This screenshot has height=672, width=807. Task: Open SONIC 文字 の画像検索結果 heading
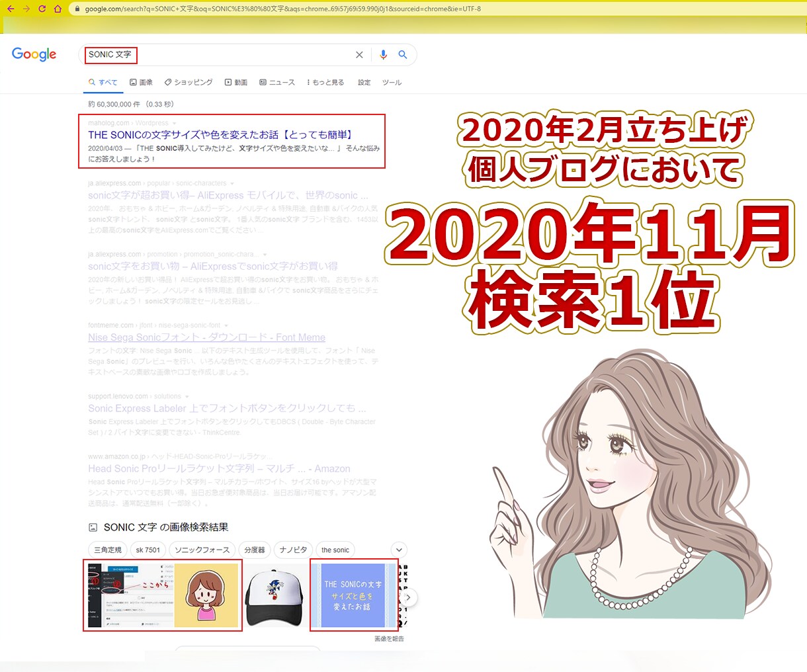pyautogui.click(x=166, y=527)
